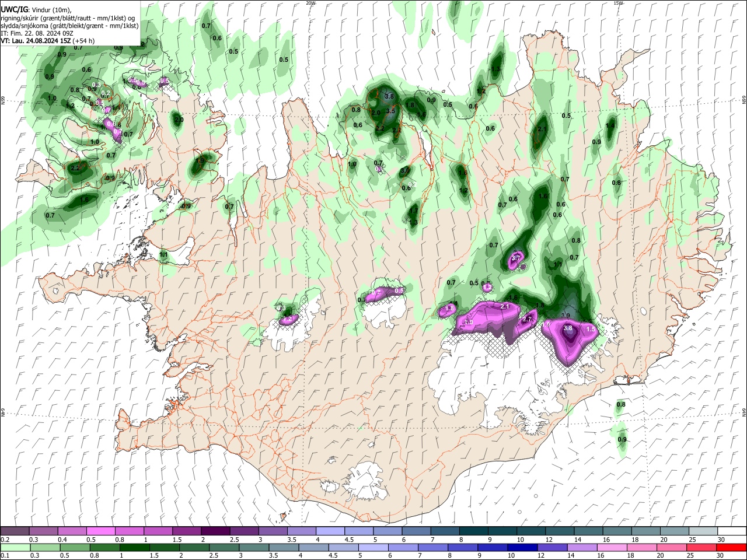Click the 2.0 rainfall value in northwest
Viewport: 747px width, 560px height.
pyautogui.click(x=179, y=120)
